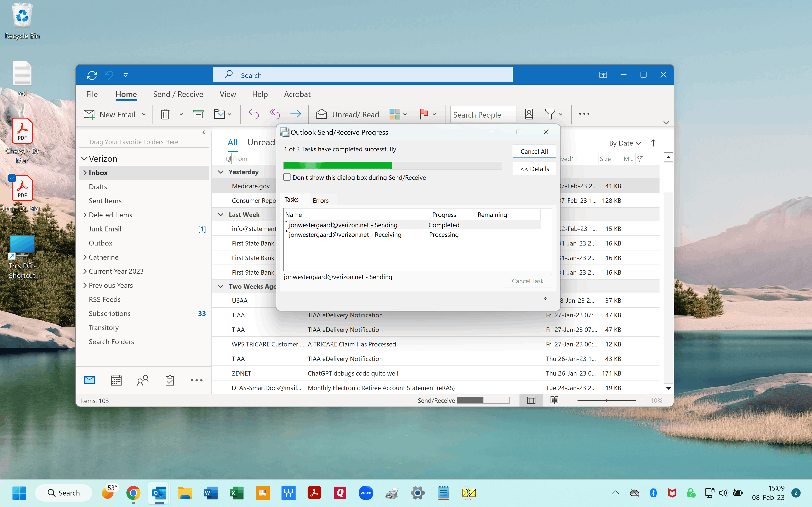Click the Send/Receive All Folders icon
The height and width of the screenshot is (507, 812).
(x=92, y=75)
